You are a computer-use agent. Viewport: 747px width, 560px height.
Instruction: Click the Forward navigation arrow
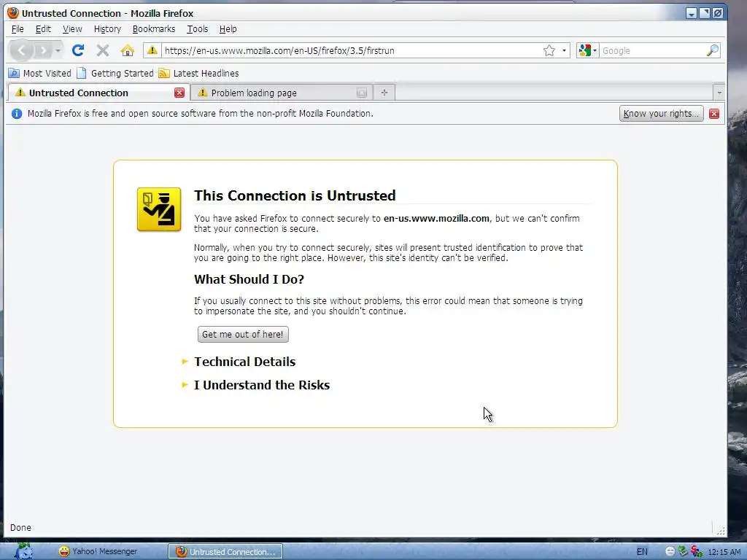pos(43,50)
